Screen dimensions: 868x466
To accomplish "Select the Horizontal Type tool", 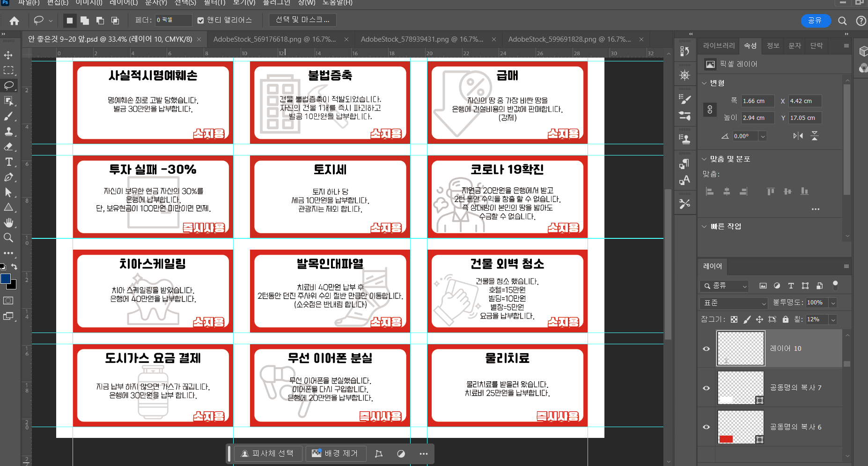I will (x=8, y=162).
